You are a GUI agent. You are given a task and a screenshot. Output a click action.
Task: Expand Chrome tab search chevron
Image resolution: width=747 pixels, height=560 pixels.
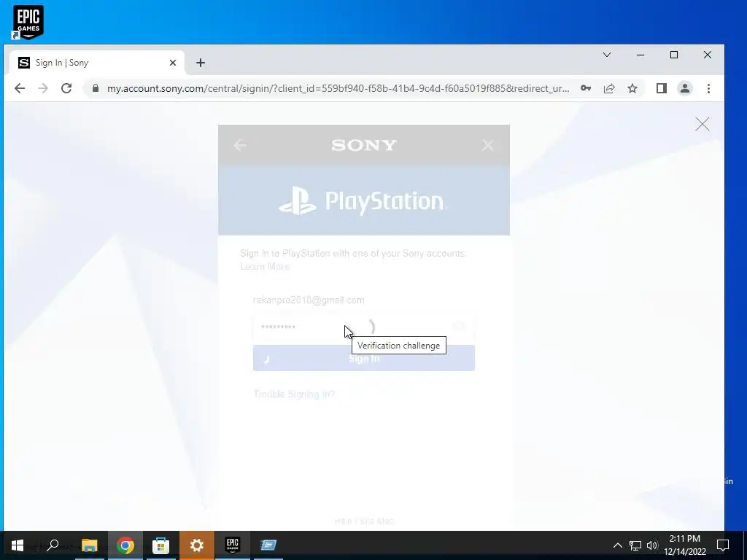click(607, 55)
